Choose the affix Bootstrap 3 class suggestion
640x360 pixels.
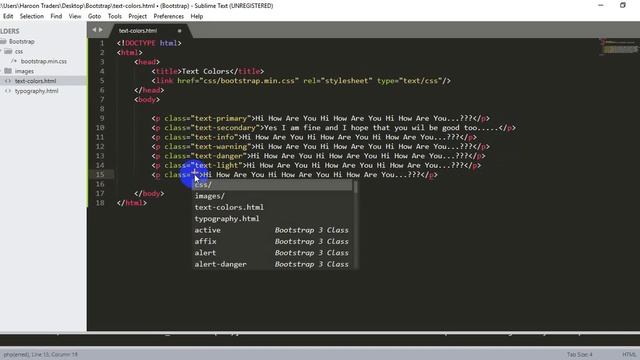tap(273, 242)
